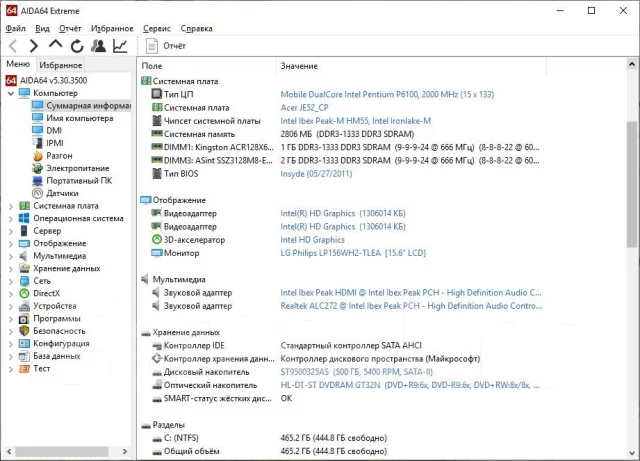Click the Значение column header
The height and width of the screenshot is (461, 640).
(411, 66)
